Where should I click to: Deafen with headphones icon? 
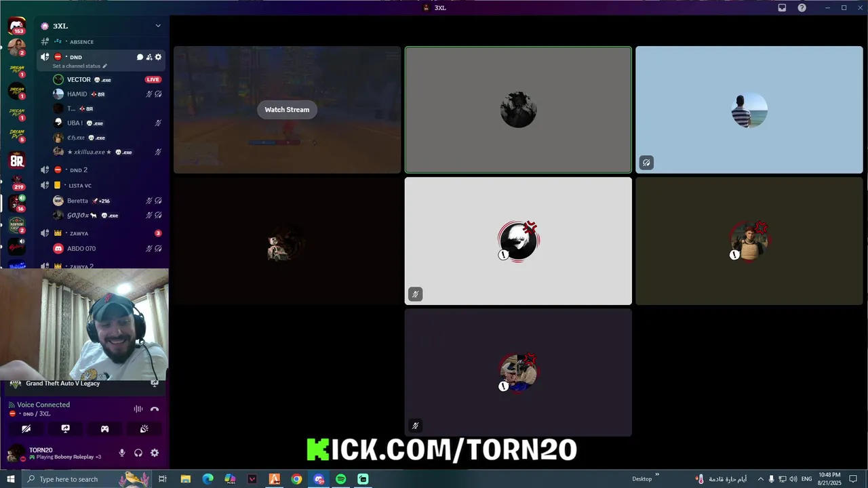[138, 453]
